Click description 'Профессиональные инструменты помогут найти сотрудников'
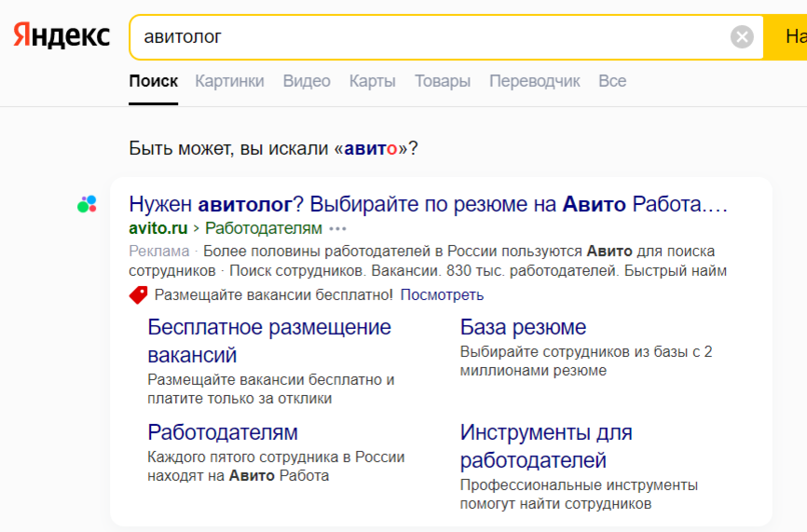 [579, 495]
